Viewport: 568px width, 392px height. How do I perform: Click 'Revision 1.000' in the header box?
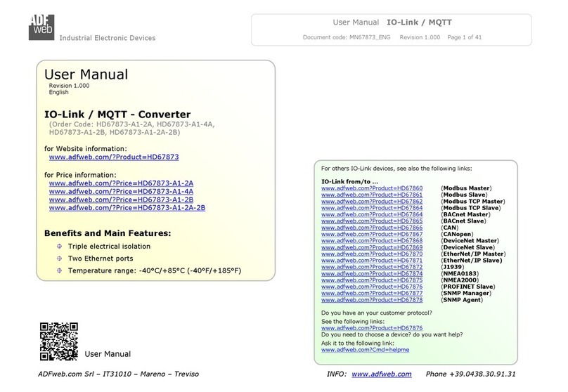(x=420, y=37)
